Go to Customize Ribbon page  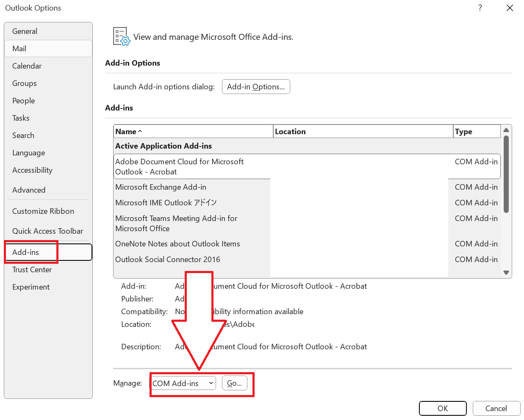[48, 211]
